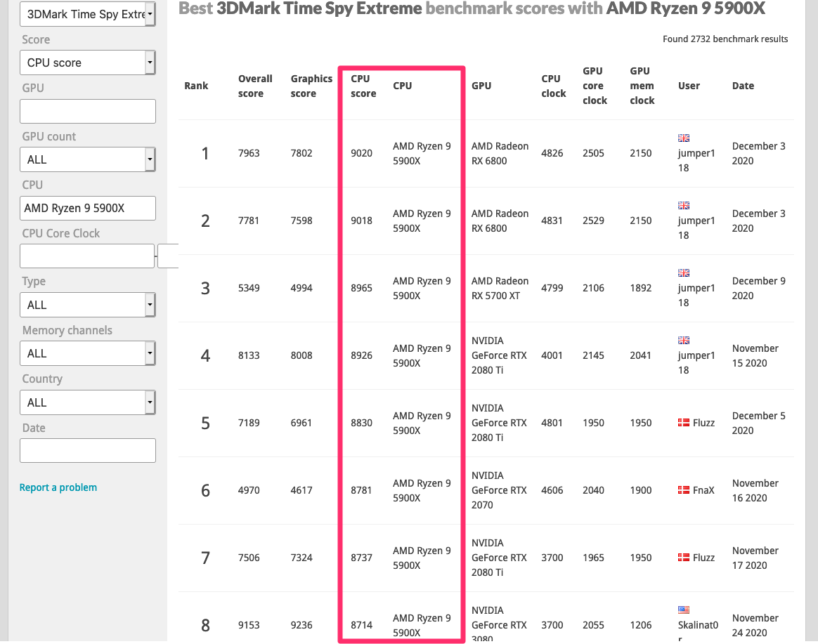Focus the CPU field containing AMD Ryzen 9 5900X
The width and height of the screenshot is (818, 644).
(88, 208)
